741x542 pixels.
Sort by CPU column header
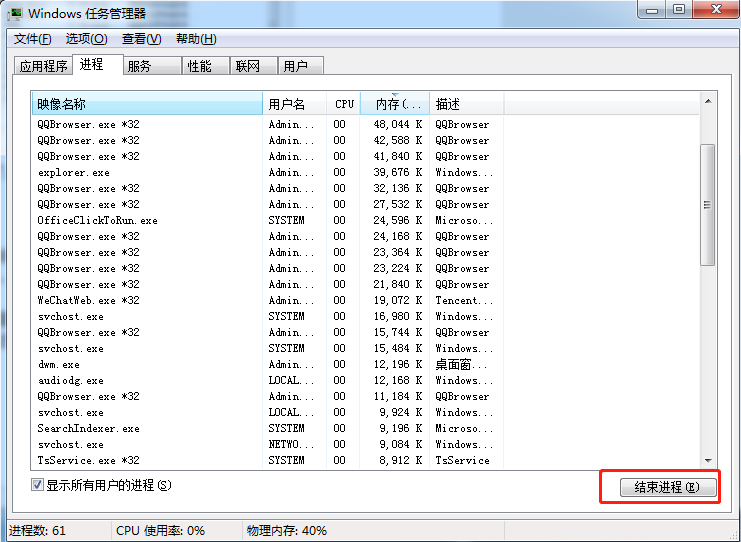click(x=344, y=103)
